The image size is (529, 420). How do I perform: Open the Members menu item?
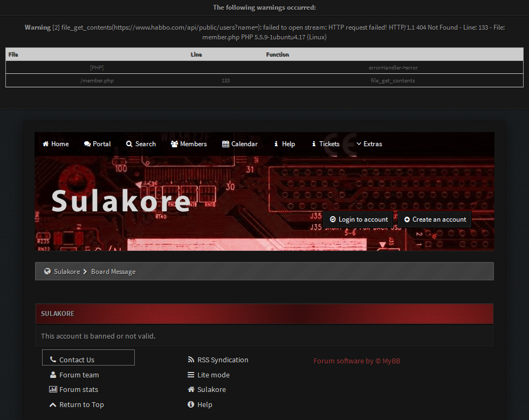click(189, 144)
